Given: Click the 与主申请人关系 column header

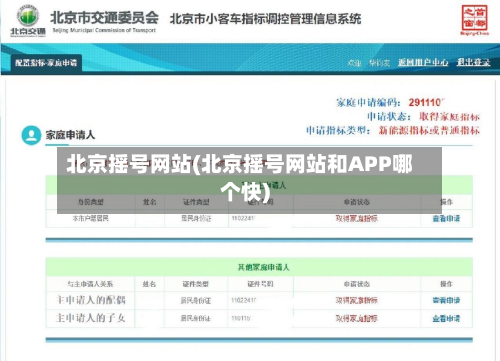Looking at the screenshot, I should point(90,284).
